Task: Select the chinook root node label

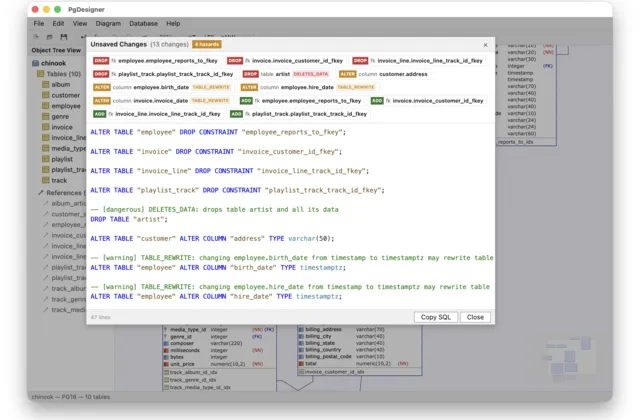Action: 53,63
